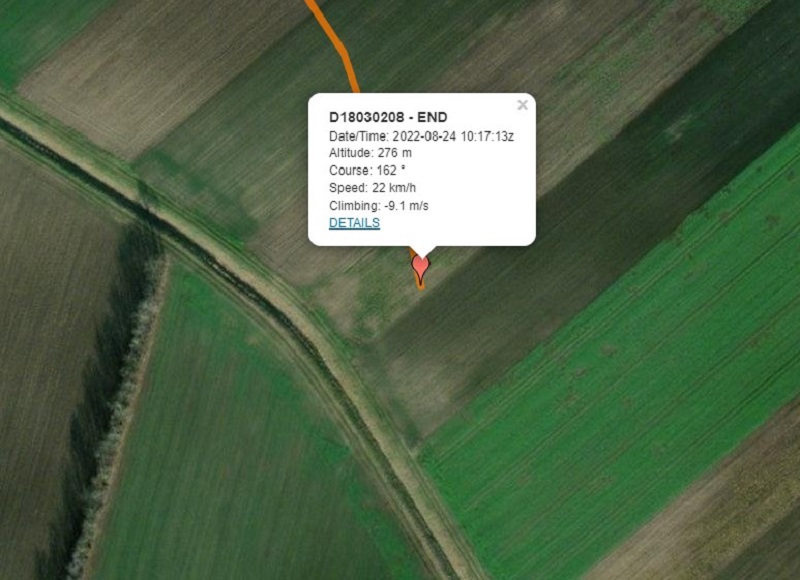Click the Altitude 276 m text
Screen dimensions: 800x580
(370, 153)
